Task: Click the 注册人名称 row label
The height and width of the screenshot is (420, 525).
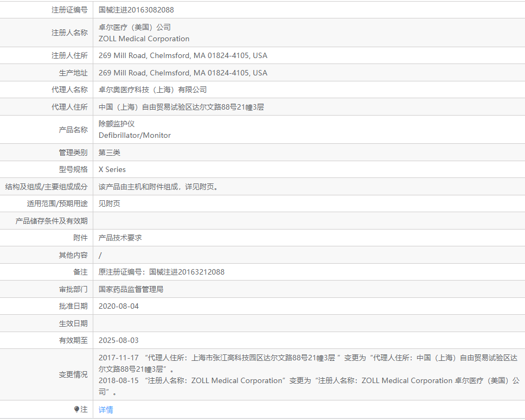Action: (69, 33)
